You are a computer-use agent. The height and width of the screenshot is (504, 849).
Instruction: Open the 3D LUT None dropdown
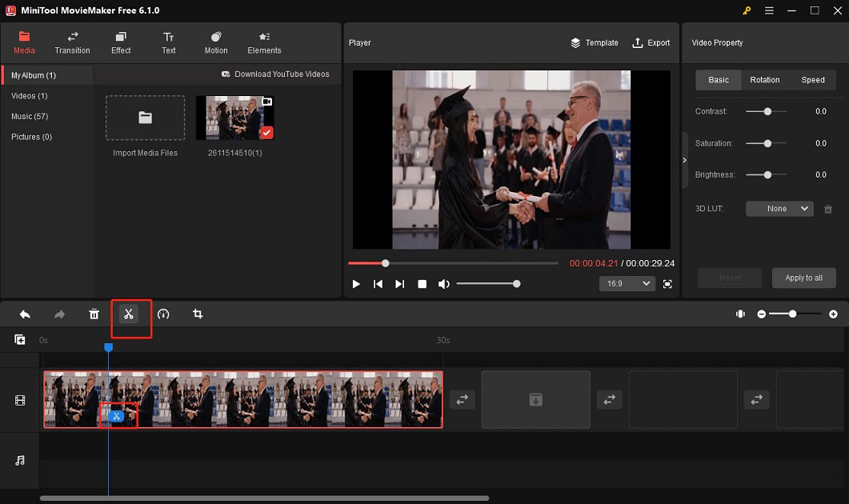point(779,208)
